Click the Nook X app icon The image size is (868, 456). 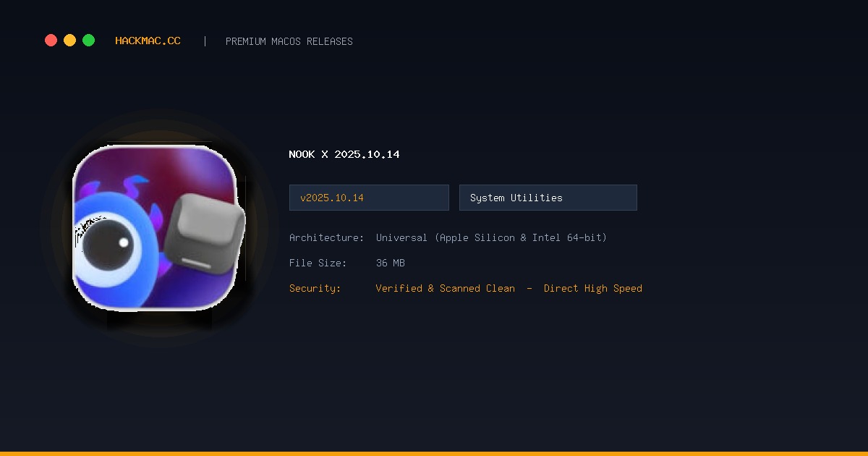159,228
